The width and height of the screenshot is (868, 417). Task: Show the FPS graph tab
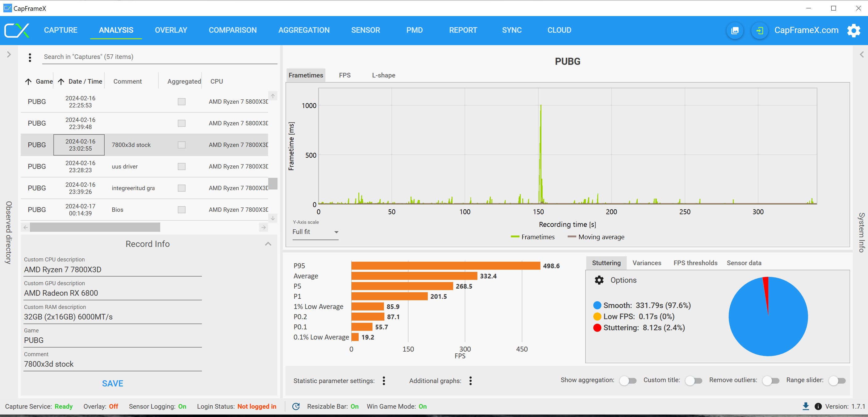tap(345, 75)
